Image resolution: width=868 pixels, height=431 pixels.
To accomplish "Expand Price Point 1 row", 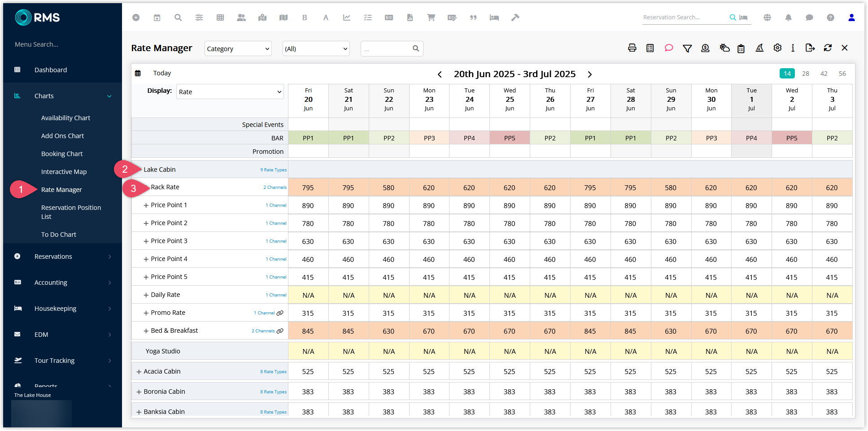I will click(x=146, y=205).
